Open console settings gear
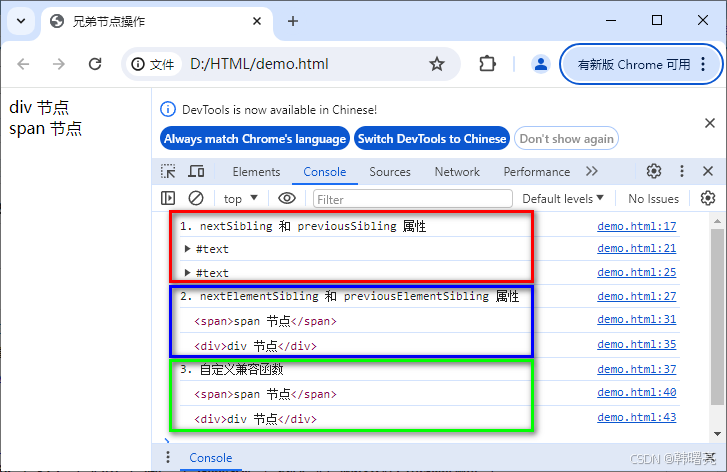 (708, 198)
